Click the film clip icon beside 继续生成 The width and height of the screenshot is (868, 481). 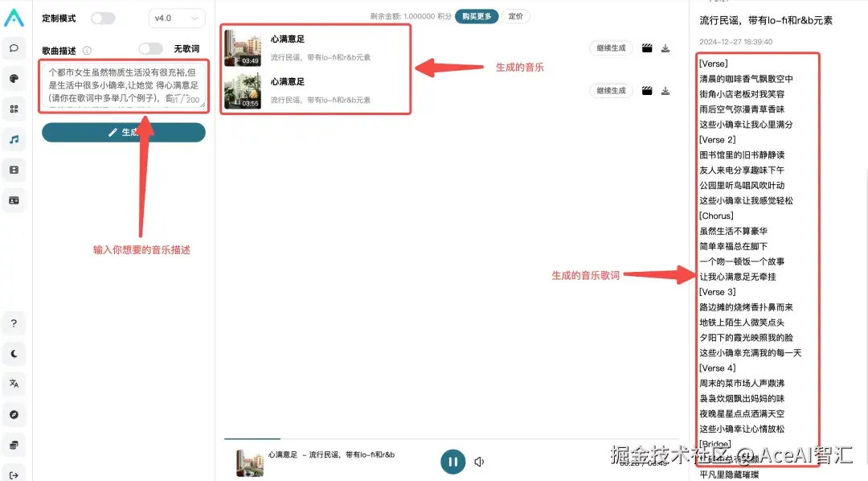(647, 48)
